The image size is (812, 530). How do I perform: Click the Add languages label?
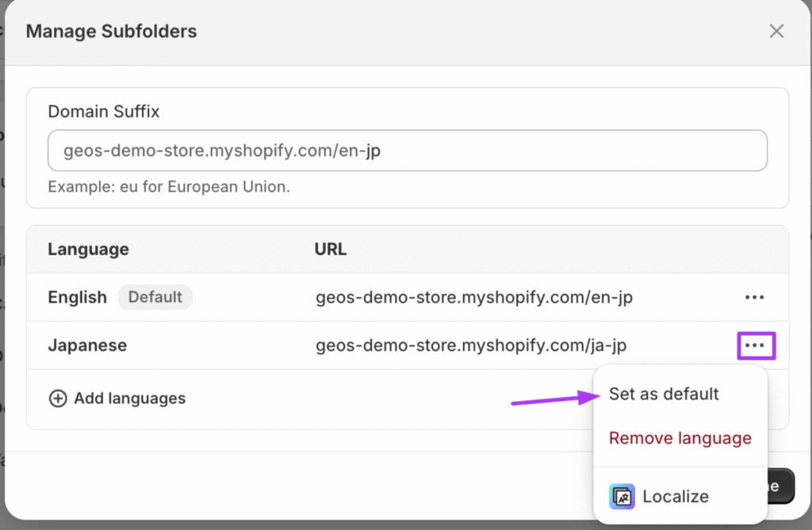point(129,398)
